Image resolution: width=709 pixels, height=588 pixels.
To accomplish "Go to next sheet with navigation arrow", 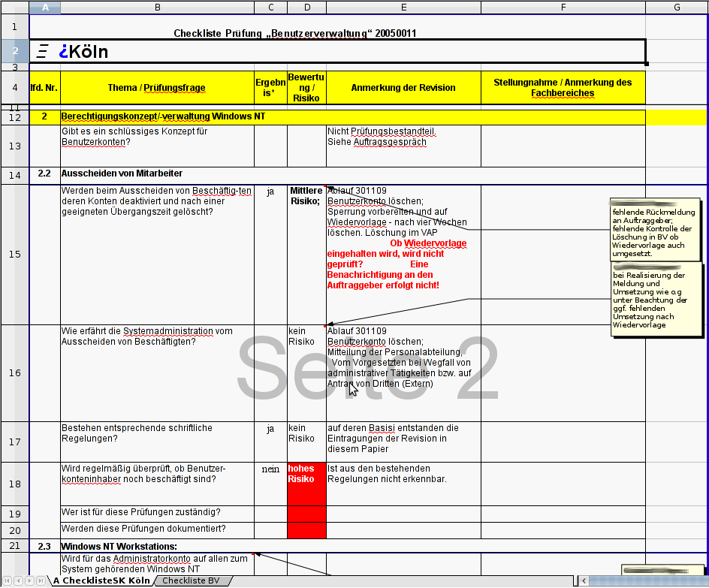I will pyautogui.click(x=29, y=580).
